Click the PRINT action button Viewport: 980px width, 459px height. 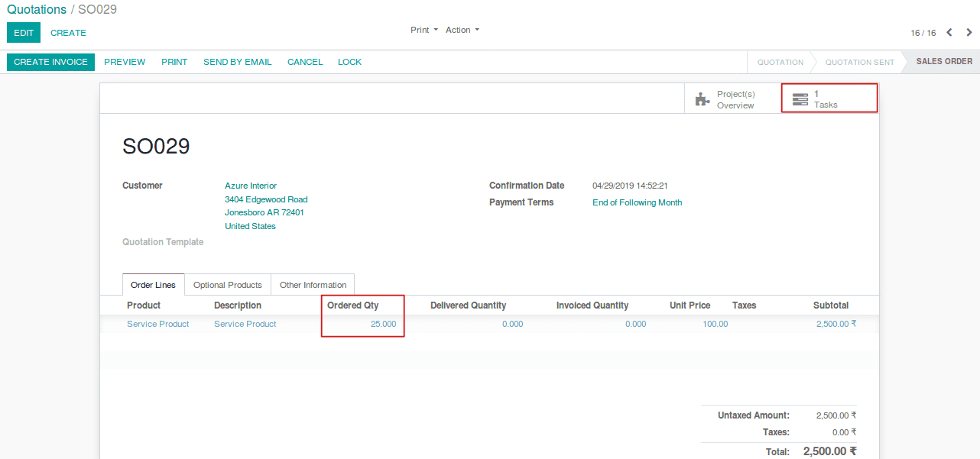click(x=174, y=62)
